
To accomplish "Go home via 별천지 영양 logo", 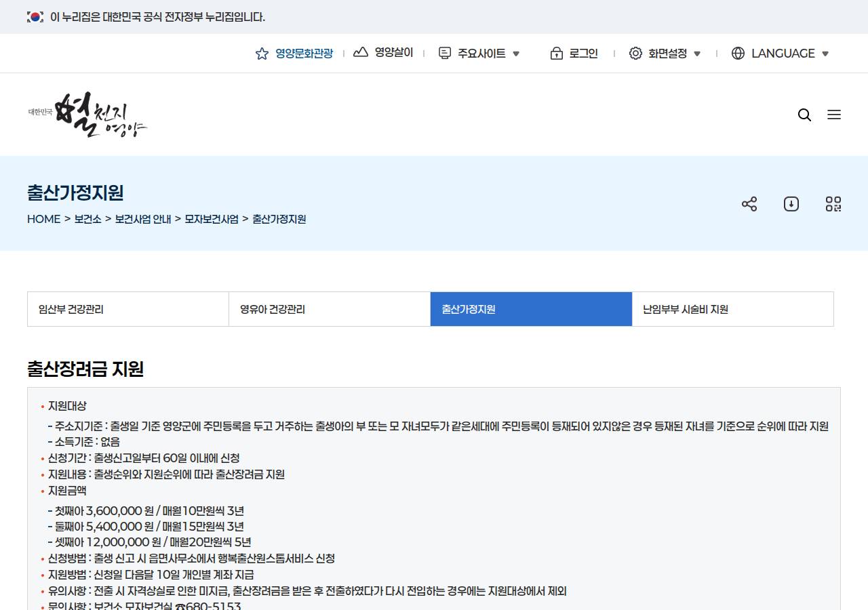I will pyautogui.click(x=88, y=115).
